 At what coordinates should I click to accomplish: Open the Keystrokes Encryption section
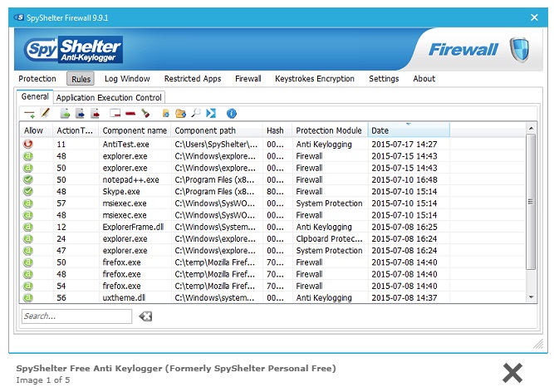click(x=314, y=79)
